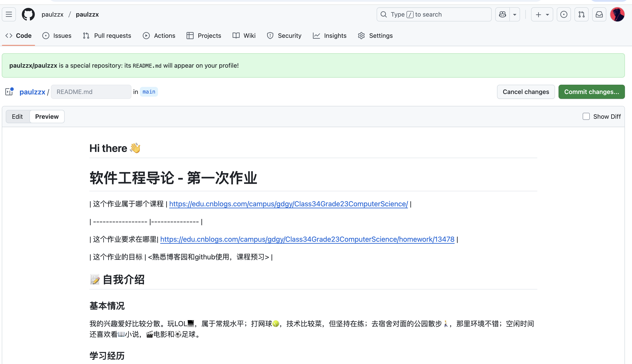The height and width of the screenshot is (364, 632).
Task: Open GitHub home via the logo icon
Action: pos(28,14)
